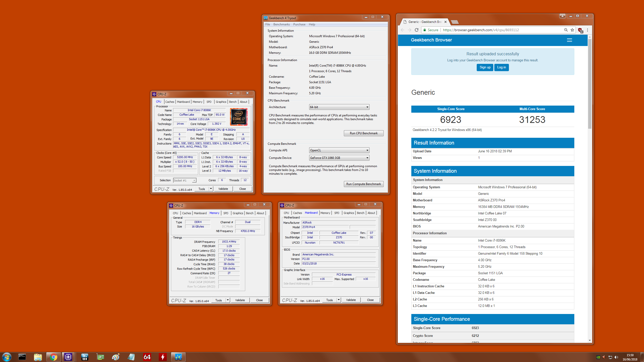Click the Sign up button
The image size is (644, 362).
[485, 67]
